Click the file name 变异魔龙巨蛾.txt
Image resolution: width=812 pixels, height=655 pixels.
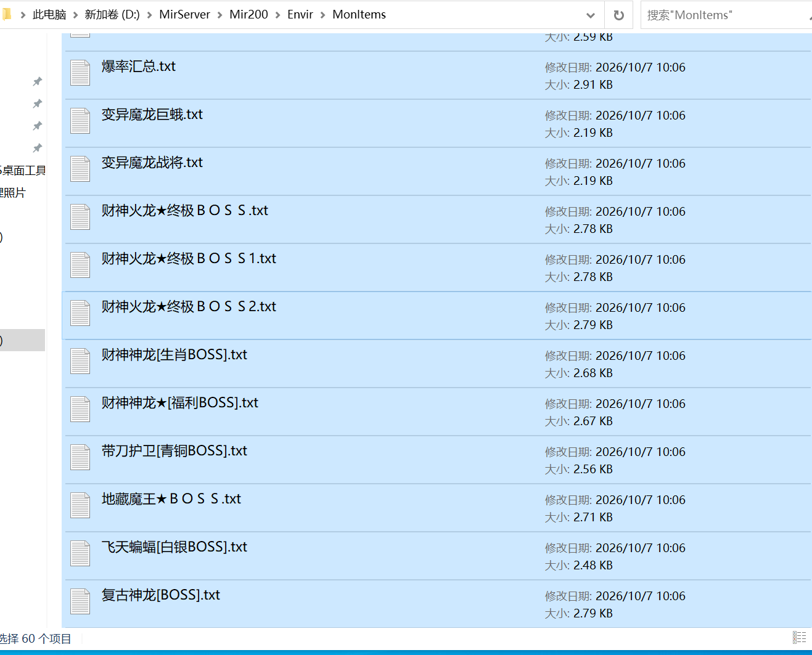[152, 115]
